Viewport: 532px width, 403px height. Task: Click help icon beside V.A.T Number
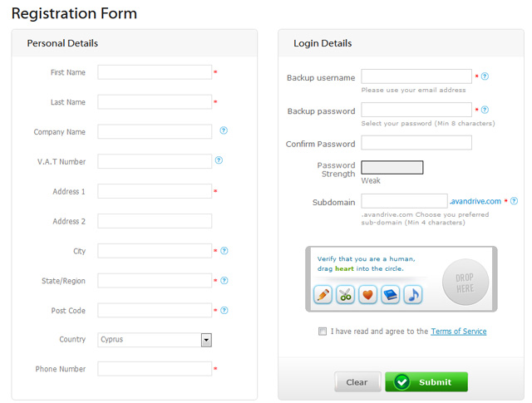tap(219, 160)
